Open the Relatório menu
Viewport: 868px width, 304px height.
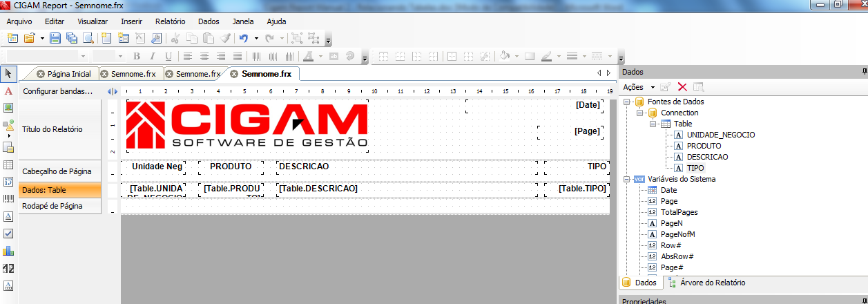[x=170, y=21]
